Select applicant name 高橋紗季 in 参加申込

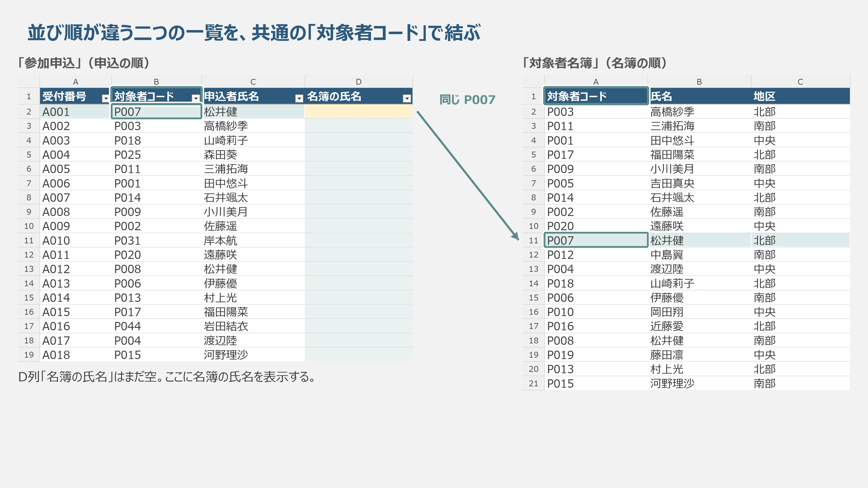(x=253, y=126)
